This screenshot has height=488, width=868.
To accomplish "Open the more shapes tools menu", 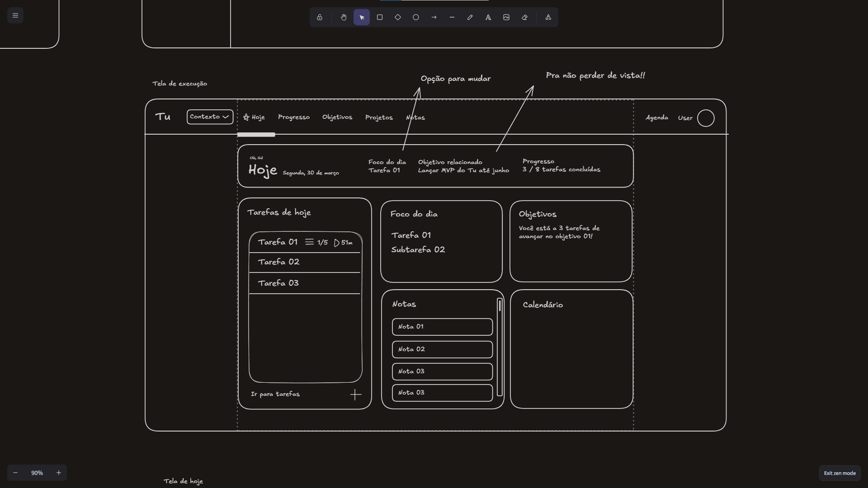I will click(x=548, y=17).
